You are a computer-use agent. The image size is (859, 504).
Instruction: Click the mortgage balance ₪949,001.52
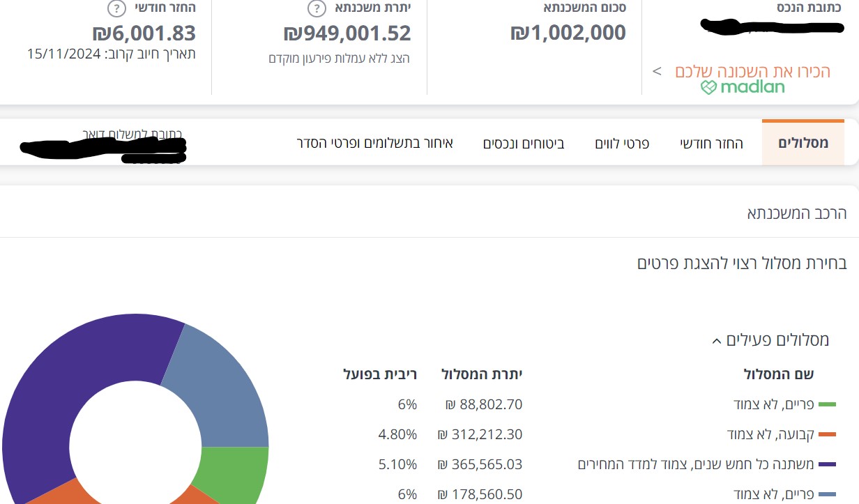[x=347, y=33]
